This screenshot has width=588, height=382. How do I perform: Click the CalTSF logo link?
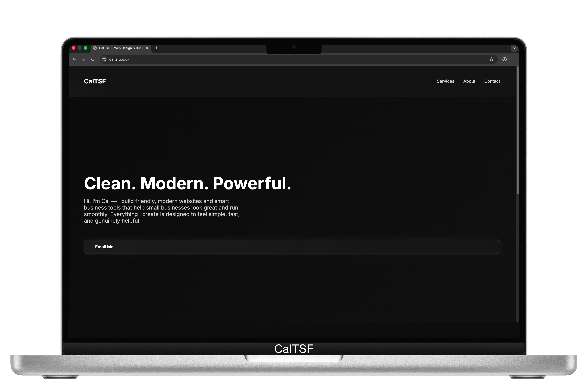coord(95,81)
